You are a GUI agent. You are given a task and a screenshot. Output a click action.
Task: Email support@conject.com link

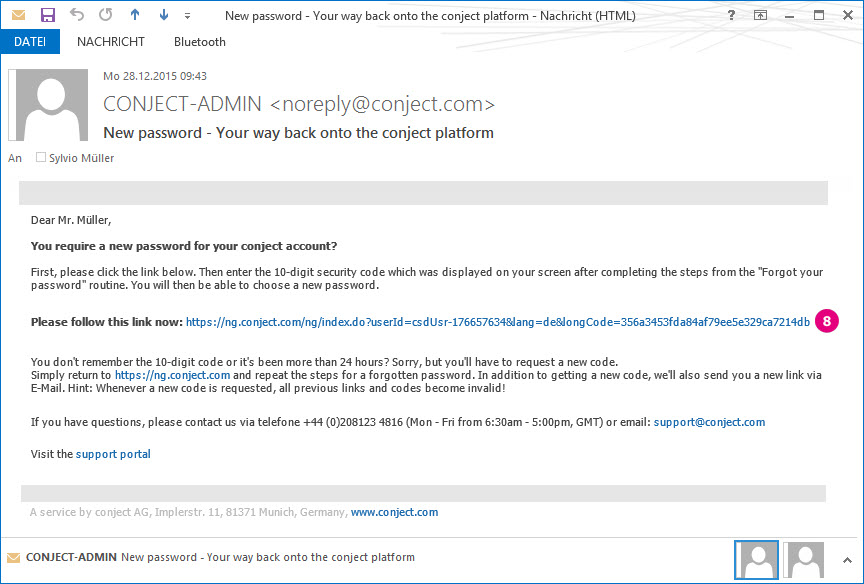709,423
